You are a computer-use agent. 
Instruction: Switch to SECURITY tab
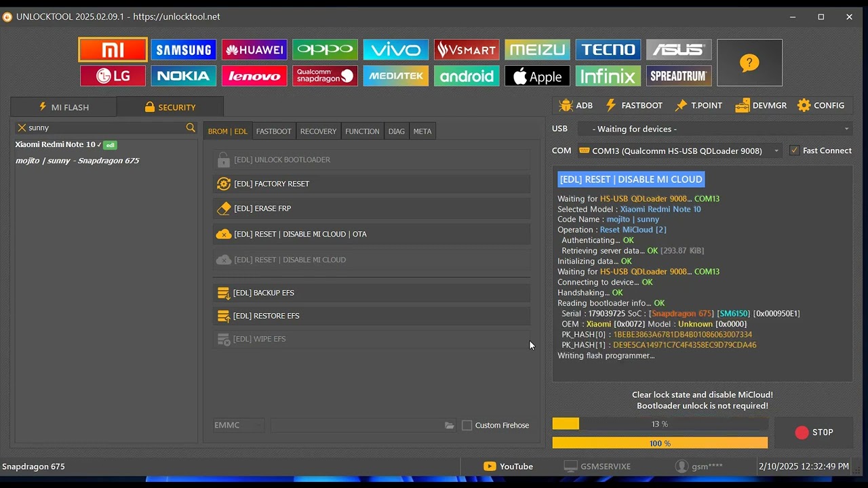tap(170, 107)
